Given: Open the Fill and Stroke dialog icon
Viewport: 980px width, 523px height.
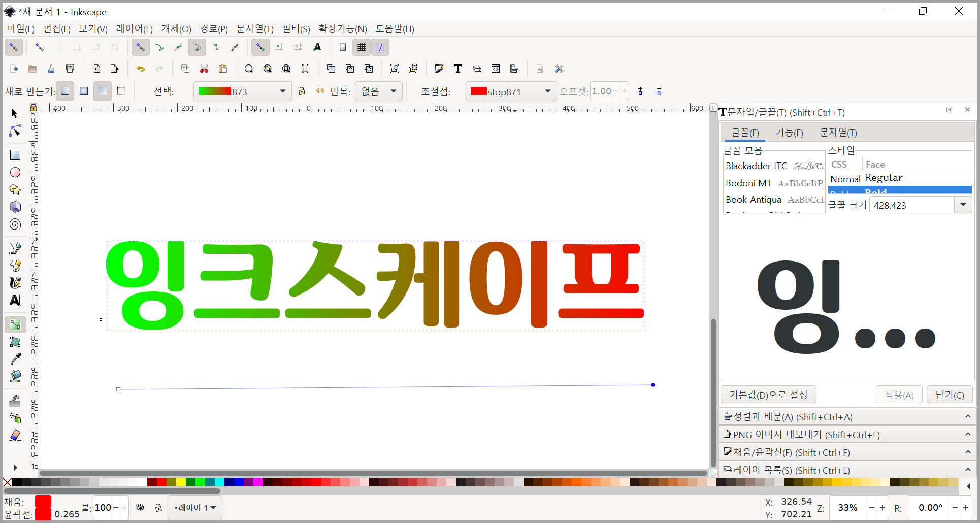Looking at the screenshot, I should [439, 69].
